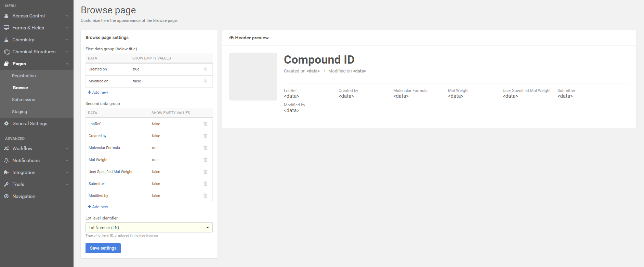Screen dimensions: 644x267
Task: Click the General Settings gear icon
Action: [6, 123]
